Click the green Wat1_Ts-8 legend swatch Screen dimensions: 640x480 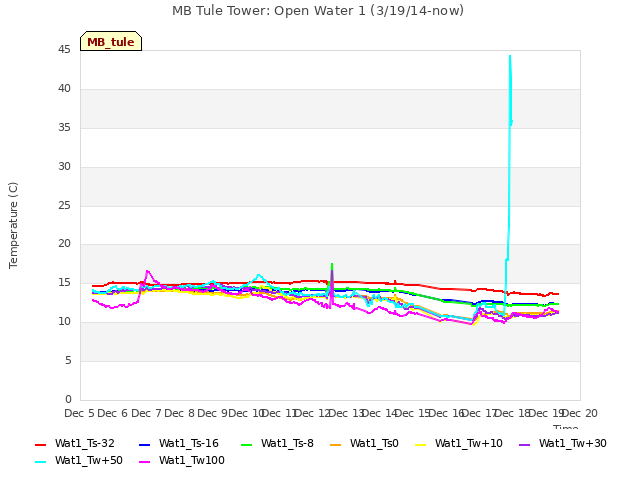[247, 445]
